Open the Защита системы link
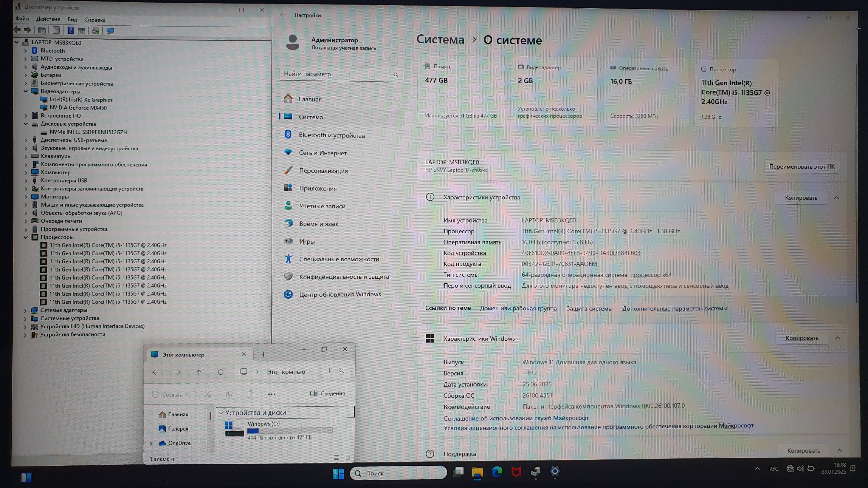The image size is (868, 488). 589,309
